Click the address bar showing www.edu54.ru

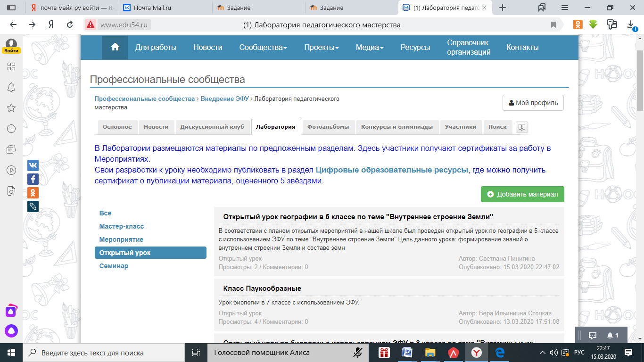click(x=125, y=25)
